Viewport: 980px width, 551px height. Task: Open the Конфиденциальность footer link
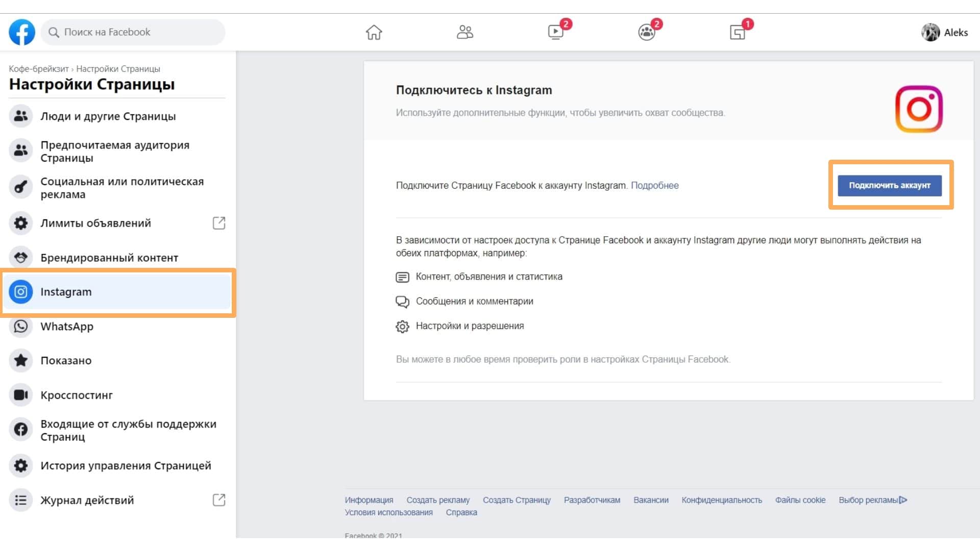[x=722, y=500]
